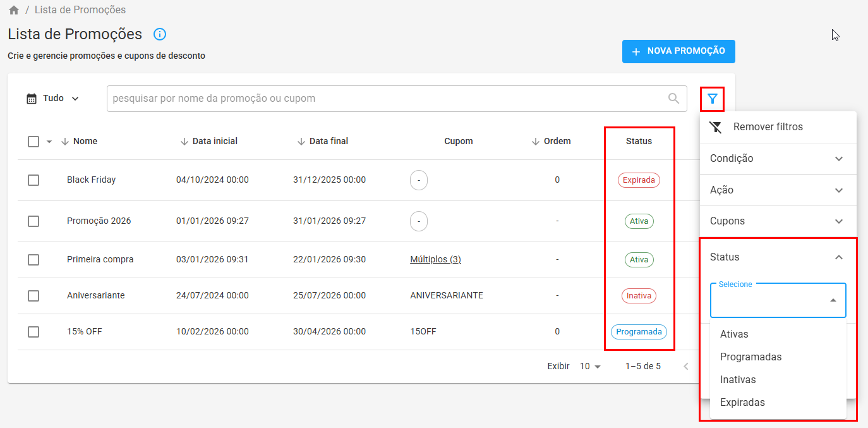Choose Programadas from status options
This screenshot has width=868, height=428.
(x=750, y=357)
